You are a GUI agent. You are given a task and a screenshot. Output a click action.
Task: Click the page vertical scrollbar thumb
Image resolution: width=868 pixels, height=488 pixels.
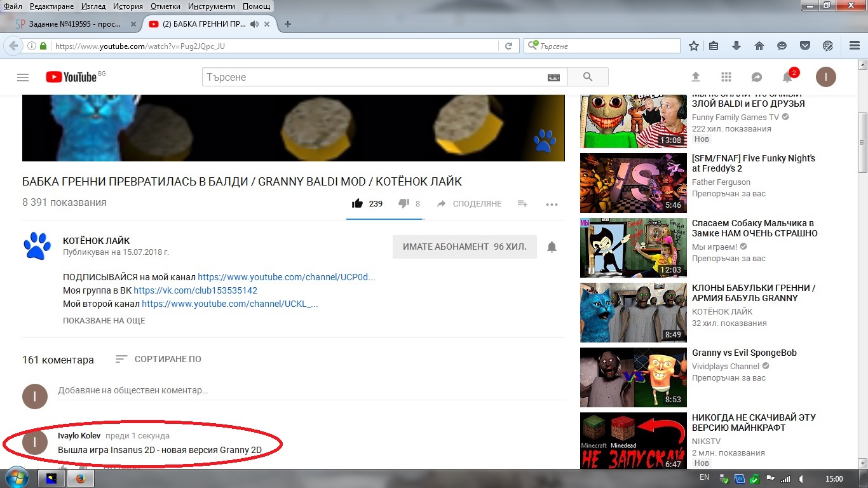pos(862,142)
